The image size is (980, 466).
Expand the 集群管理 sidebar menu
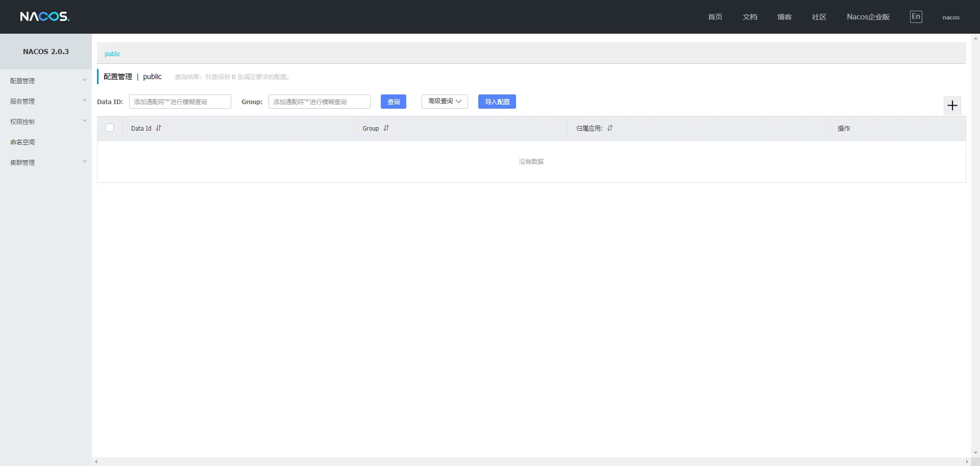tap(46, 162)
